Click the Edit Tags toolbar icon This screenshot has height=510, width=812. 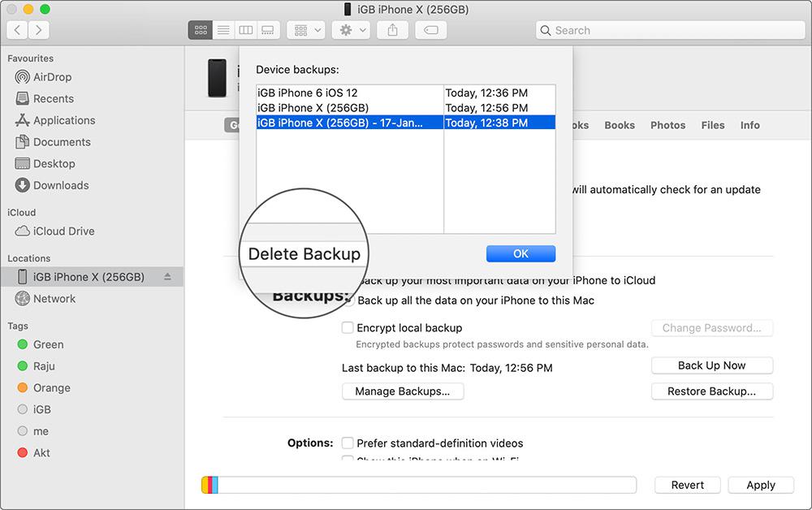tap(431, 30)
